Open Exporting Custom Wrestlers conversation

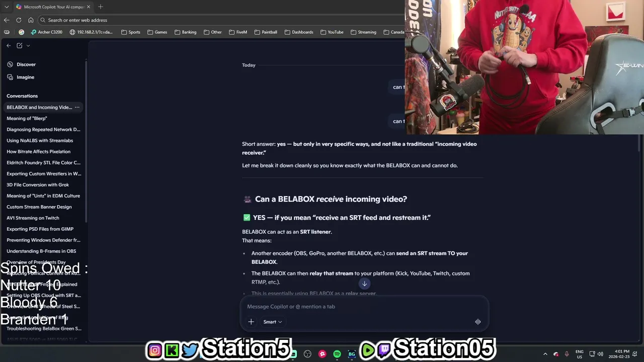coord(44,173)
